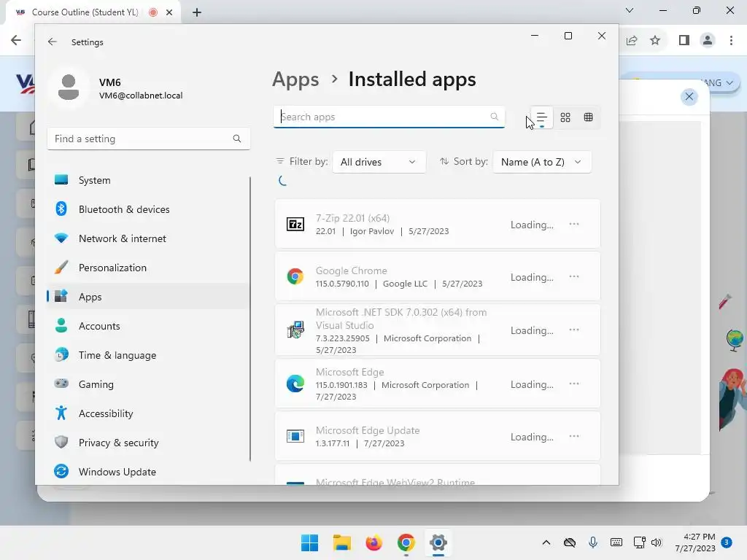This screenshot has width=747, height=560.
Task: Open Personalization settings
Action: coord(148,268)
